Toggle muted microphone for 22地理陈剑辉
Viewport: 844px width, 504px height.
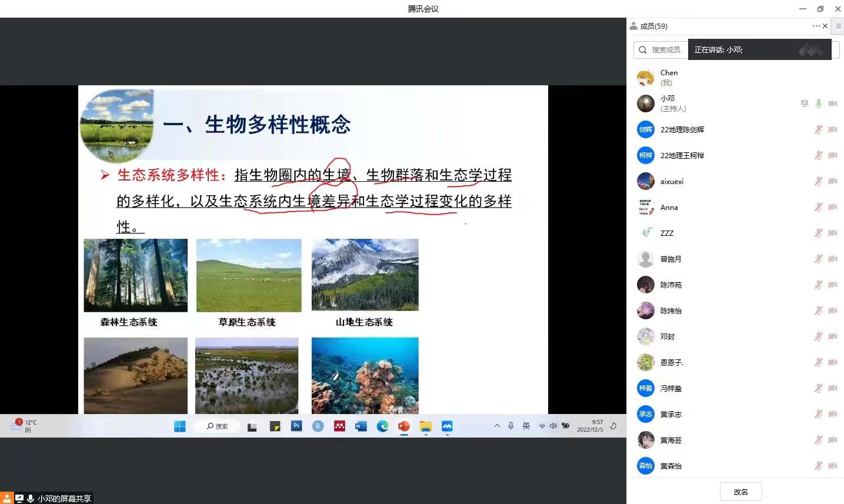tap(818, 129)
